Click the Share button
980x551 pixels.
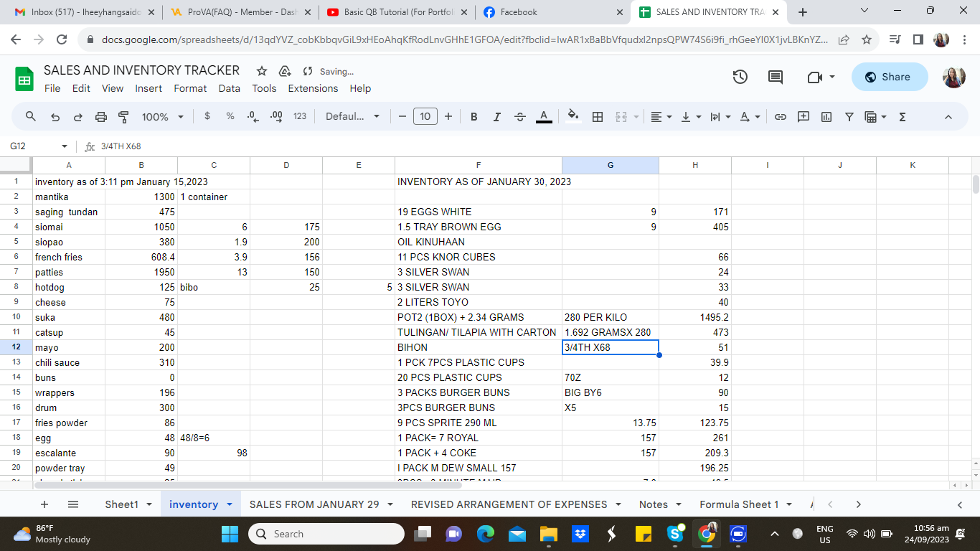click(x=889, y=77)
